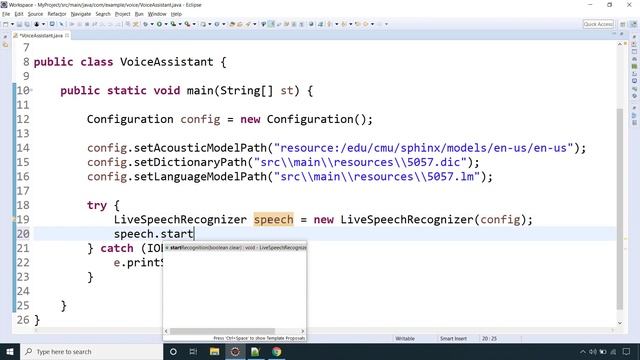This screenshot has height=360, width=640.
Task: Open the Refactor menu
Action: pos(57,14)
